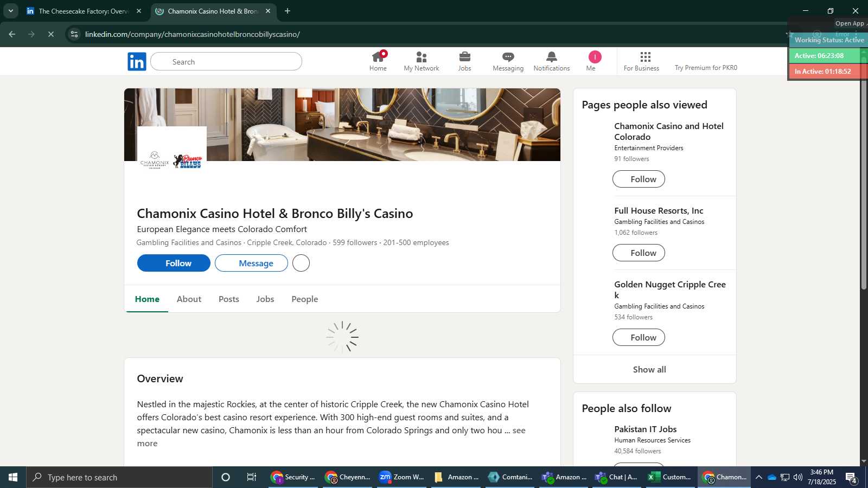Click Try Premium for PKR0 link
The width and height of the screenshot is (868, 488).
[706, 68]
